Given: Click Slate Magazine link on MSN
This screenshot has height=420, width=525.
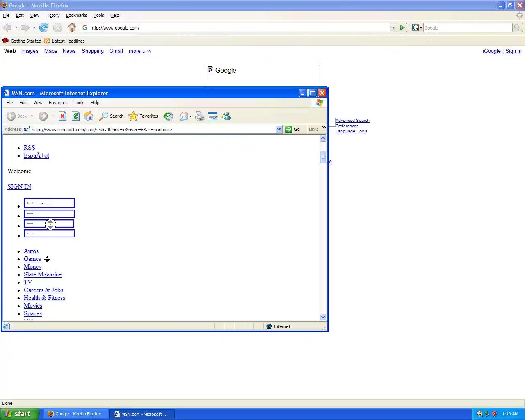Looking at the screenshot, I should 43,274.
